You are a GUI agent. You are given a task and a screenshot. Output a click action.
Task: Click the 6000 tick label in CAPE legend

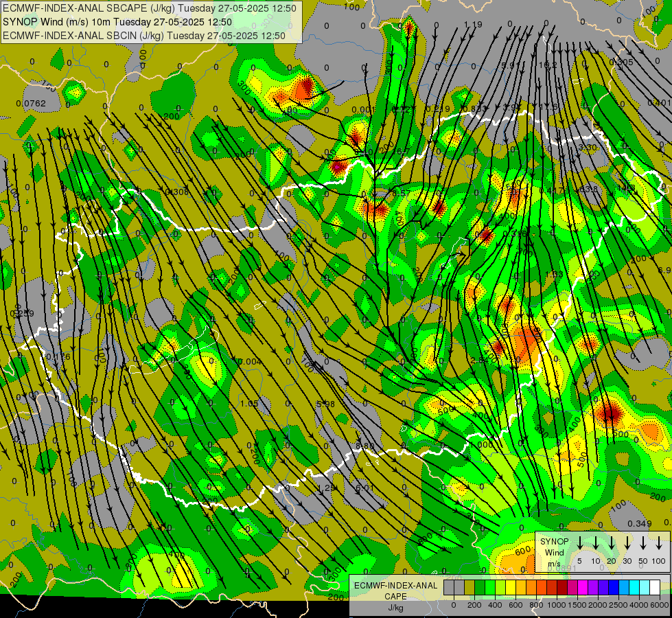(x=660, y=605)
